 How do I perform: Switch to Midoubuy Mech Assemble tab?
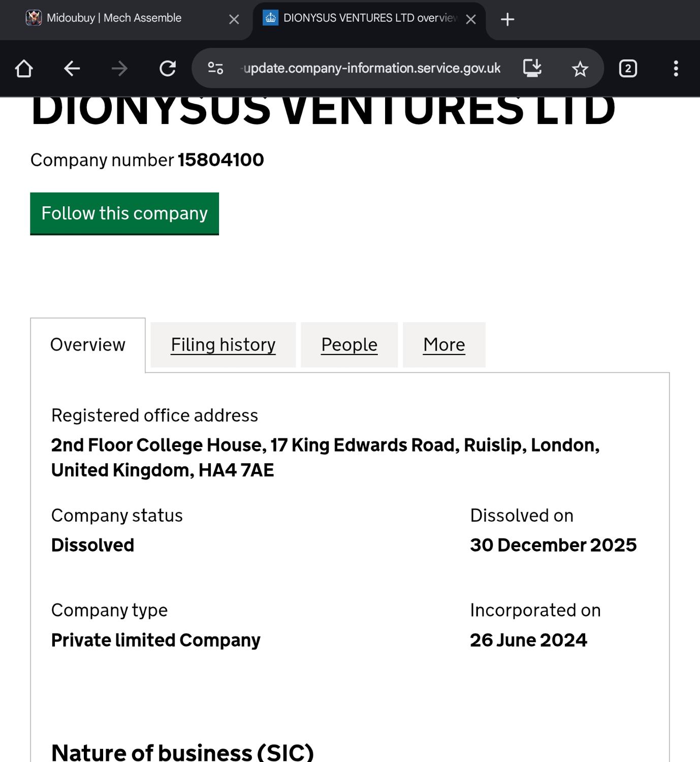pos(114,18)
